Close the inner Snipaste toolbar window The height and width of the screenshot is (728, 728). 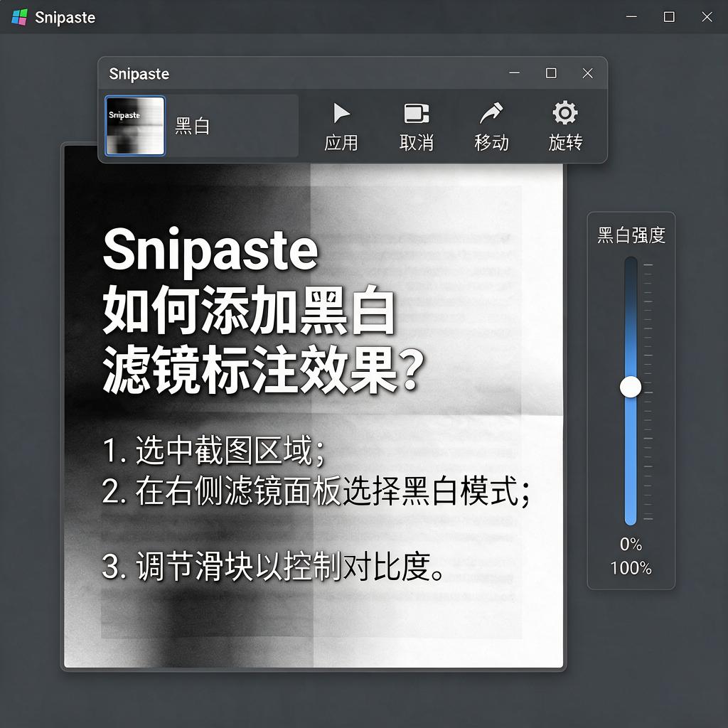587,73
